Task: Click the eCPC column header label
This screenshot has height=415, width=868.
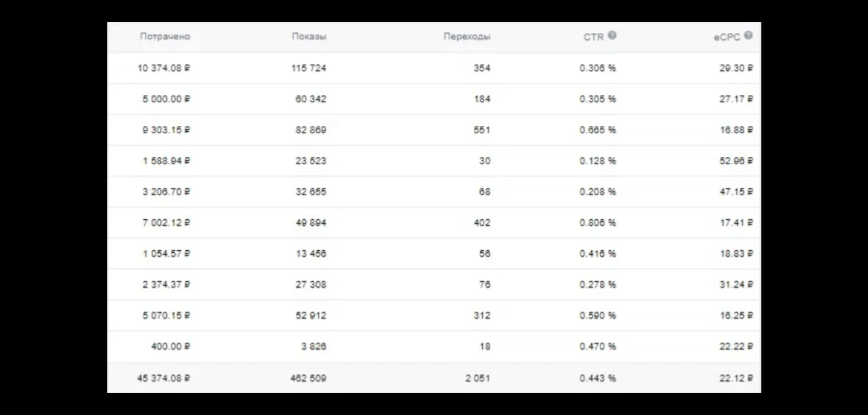Action: (x=727, y=37)
